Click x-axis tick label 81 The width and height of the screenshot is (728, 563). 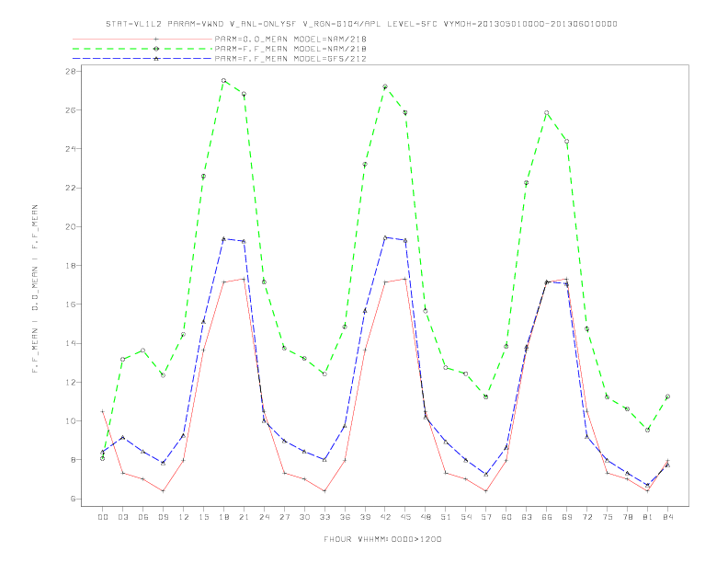[x=648, y=517]
